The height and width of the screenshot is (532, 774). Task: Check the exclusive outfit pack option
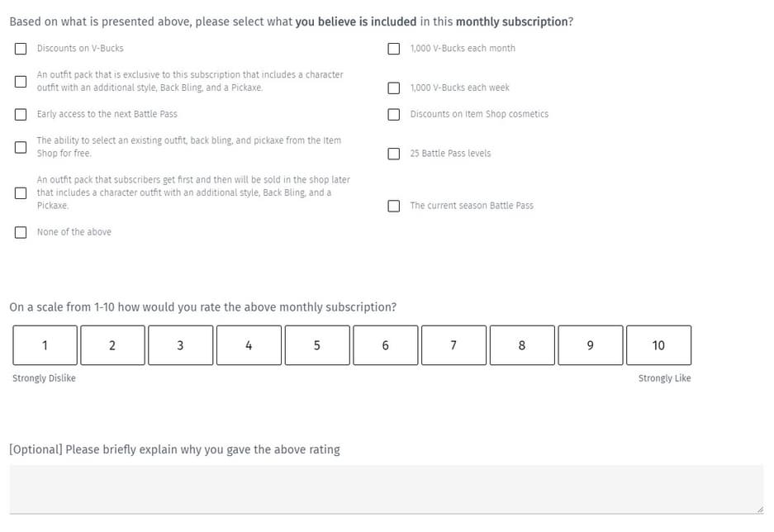[20, 82]
